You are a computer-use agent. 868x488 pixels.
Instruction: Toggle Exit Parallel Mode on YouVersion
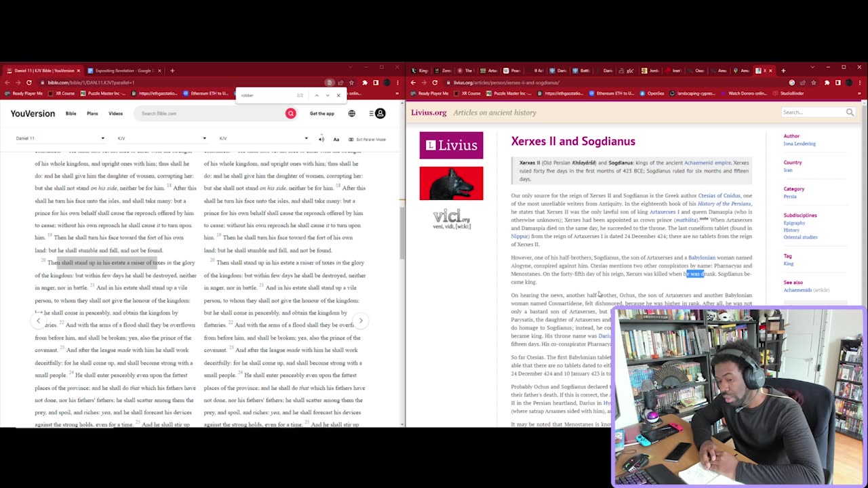tap(367, 139)
